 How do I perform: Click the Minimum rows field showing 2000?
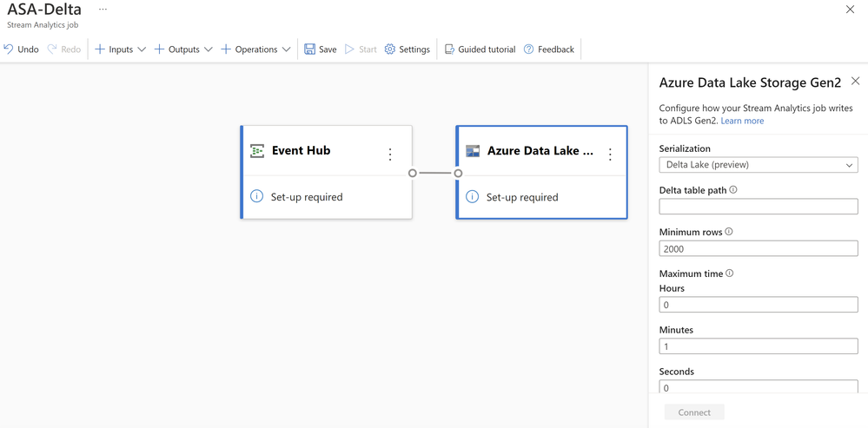coord(759,249)
